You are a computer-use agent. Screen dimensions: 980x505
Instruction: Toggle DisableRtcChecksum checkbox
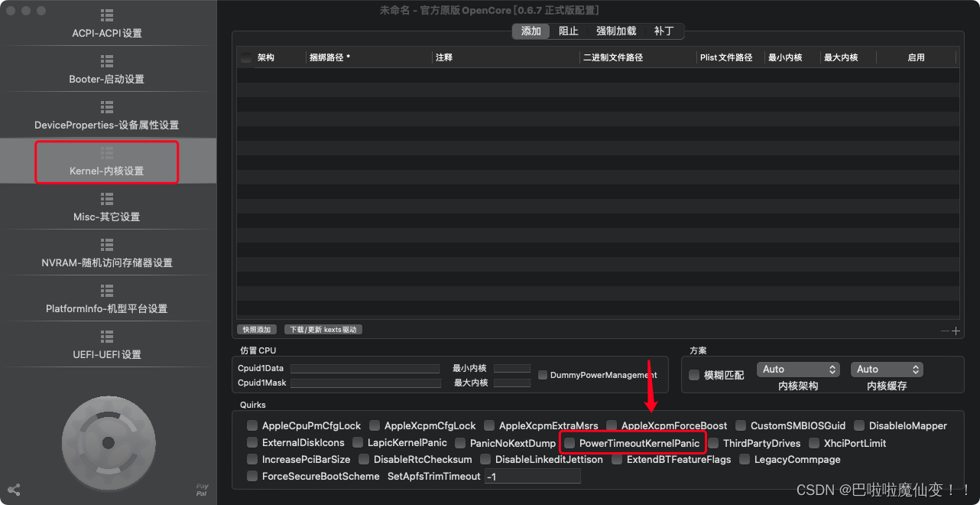point(364,459)
